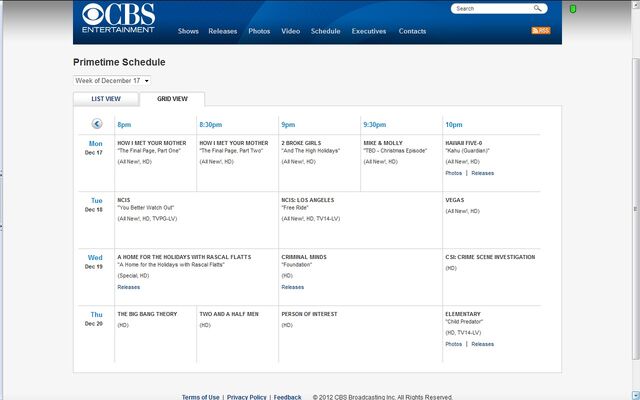Click A Home for the Holidays title

tap(184, 257)
